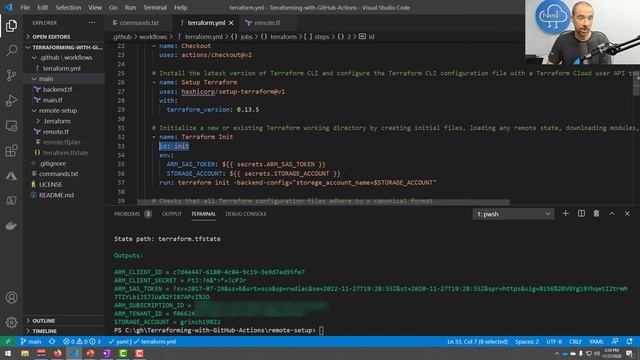Change line endings via CRLF status item
The width and height of the screenshot is (640, 360).
pos(575,341)
